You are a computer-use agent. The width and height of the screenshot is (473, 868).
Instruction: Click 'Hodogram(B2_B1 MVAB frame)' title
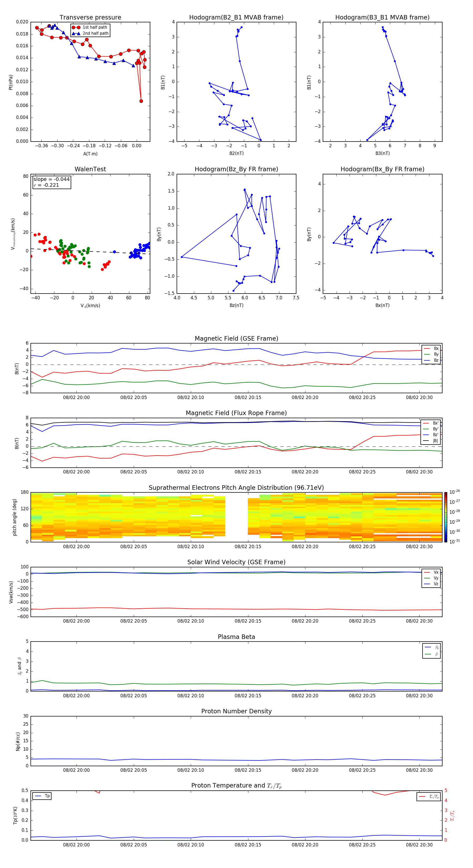236,18
